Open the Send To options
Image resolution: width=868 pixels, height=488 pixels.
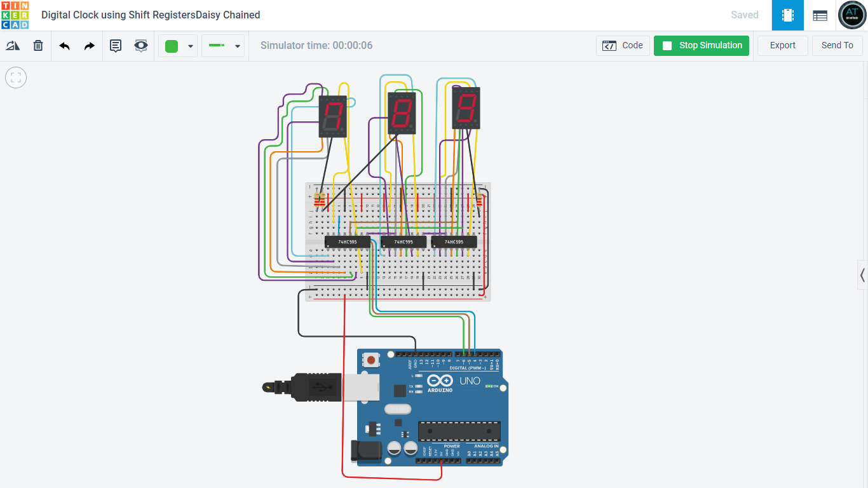click(837, 45)
